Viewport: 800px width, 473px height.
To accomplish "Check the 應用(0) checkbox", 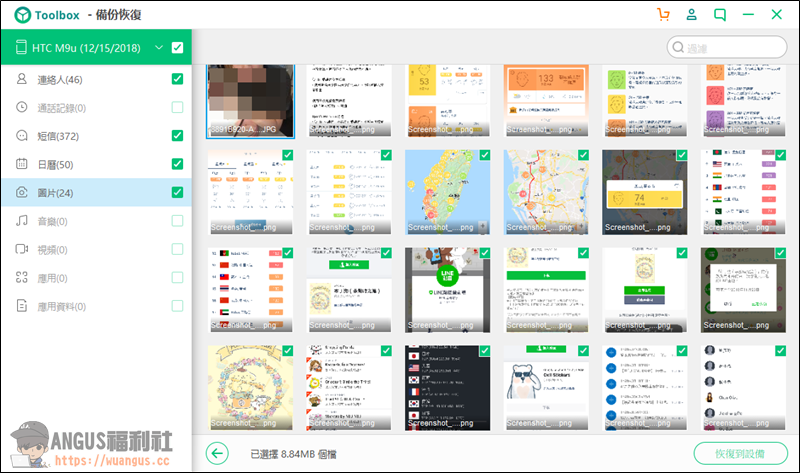I will 177,278.
